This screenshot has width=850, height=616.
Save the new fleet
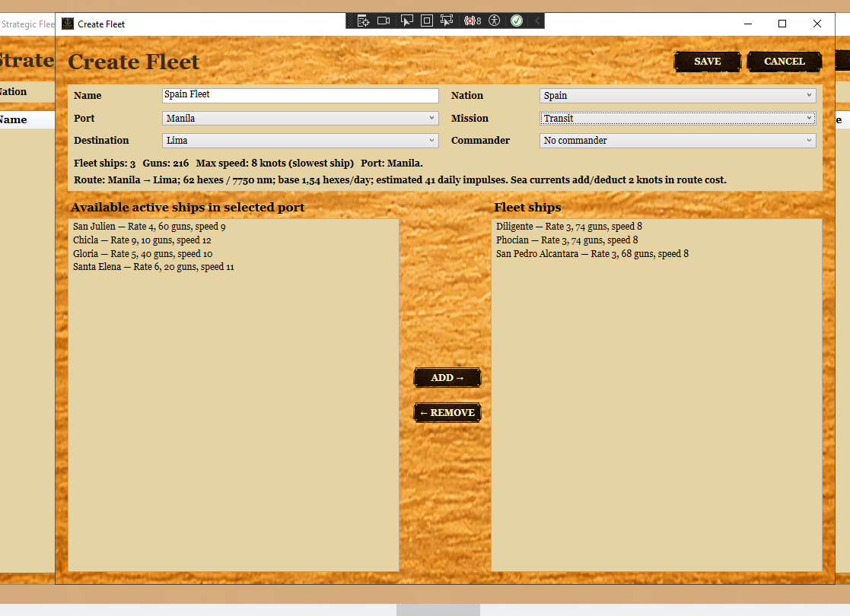708,62
